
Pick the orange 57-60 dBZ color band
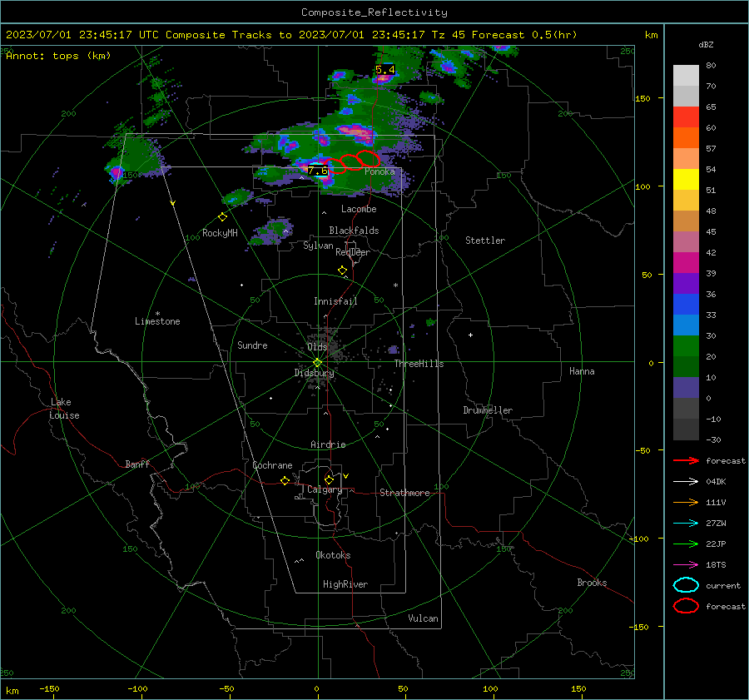tap(686, 138)
